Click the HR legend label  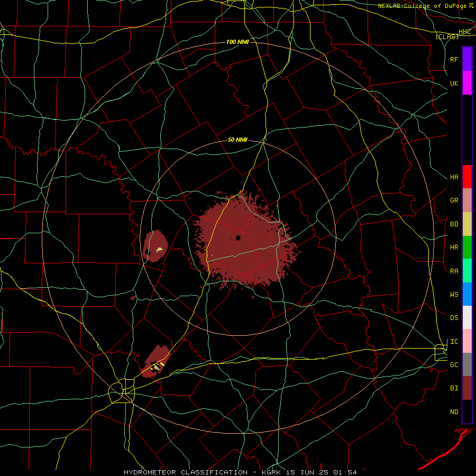coord(454,248)
